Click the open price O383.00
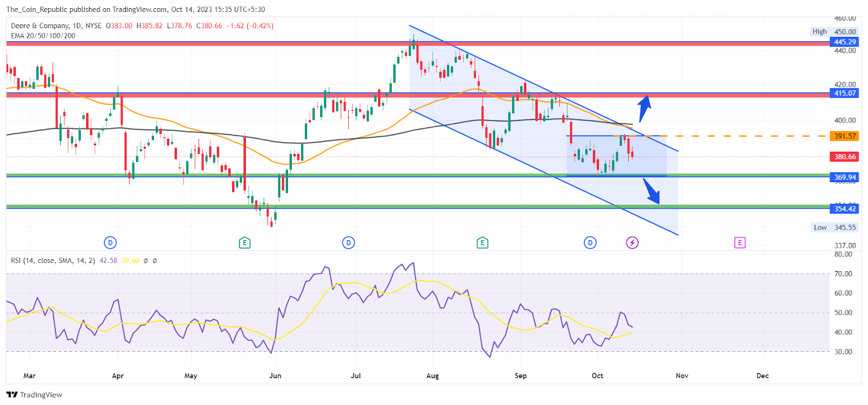The width and height of the screenshot is (868, 405). 119,25
